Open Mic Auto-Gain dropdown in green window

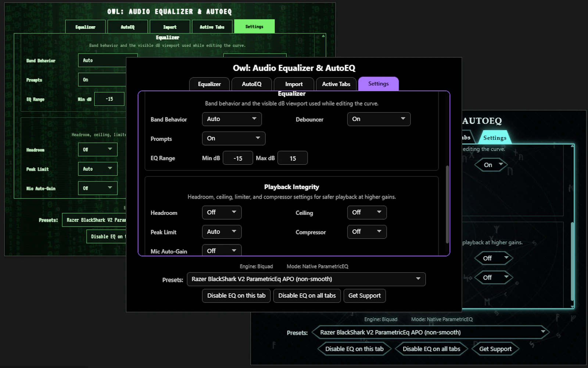point(98,188)
